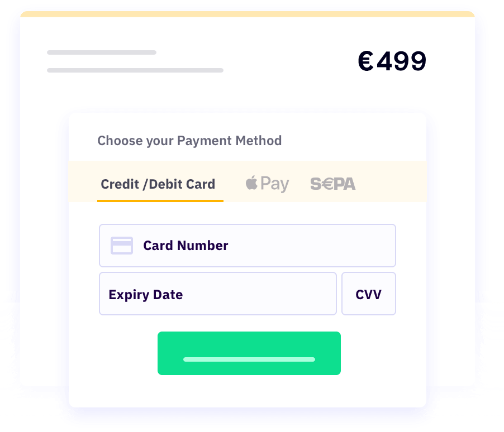Click the €499 price amount

tap(392, 61)
